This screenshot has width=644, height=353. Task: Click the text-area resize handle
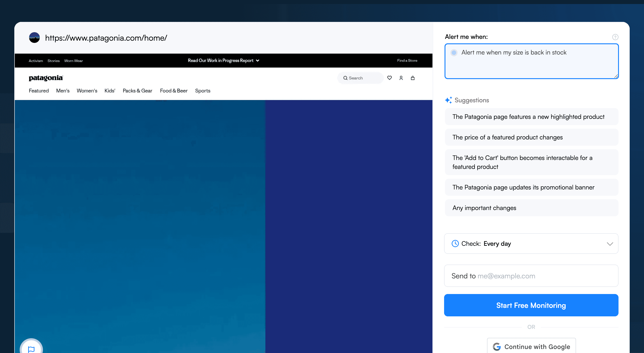pyautogui.click(x=616, y=76)
